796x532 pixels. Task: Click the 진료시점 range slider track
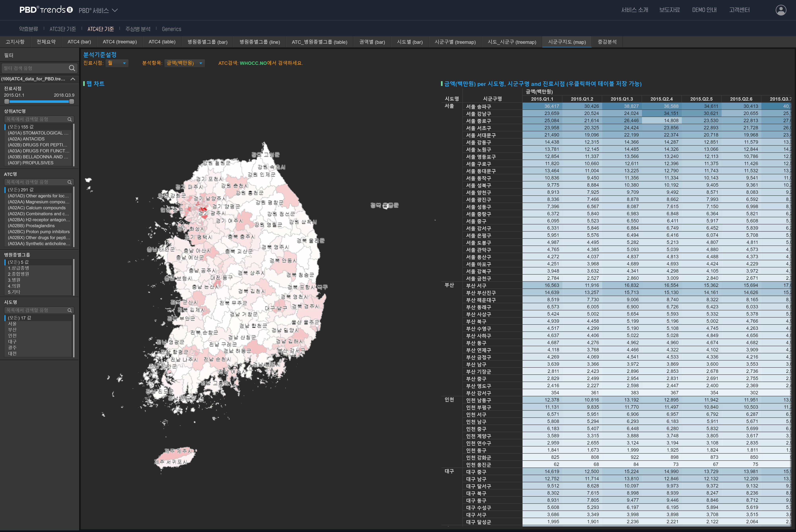(39, 101)
